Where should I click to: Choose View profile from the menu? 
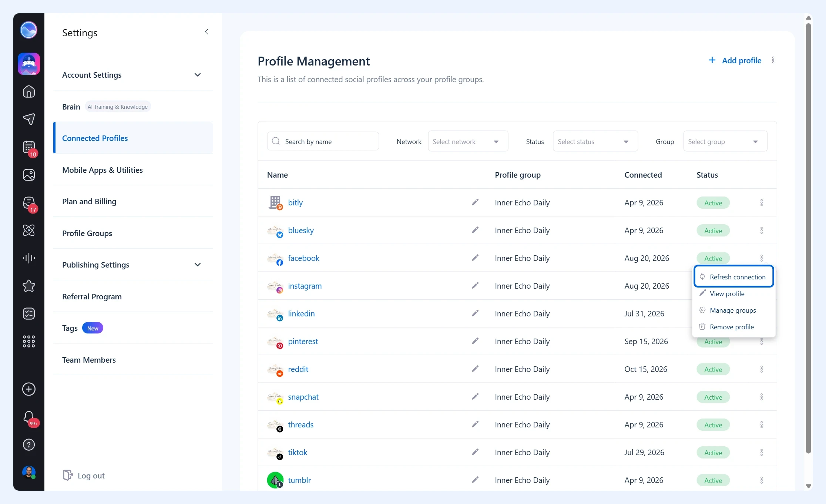(x=733, y=293)
